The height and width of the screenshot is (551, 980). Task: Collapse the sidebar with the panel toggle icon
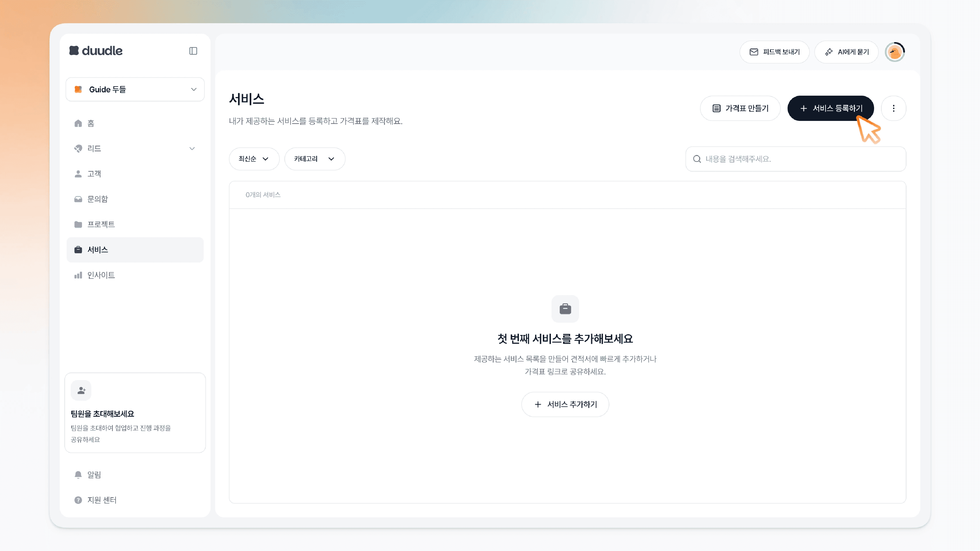(x=193, y=51)
